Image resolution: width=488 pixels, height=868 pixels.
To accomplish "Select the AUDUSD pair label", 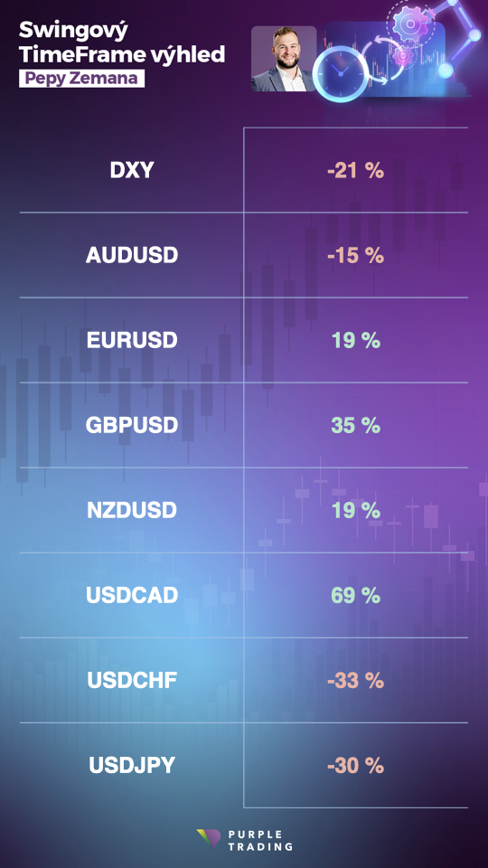I will click(132, 255).
